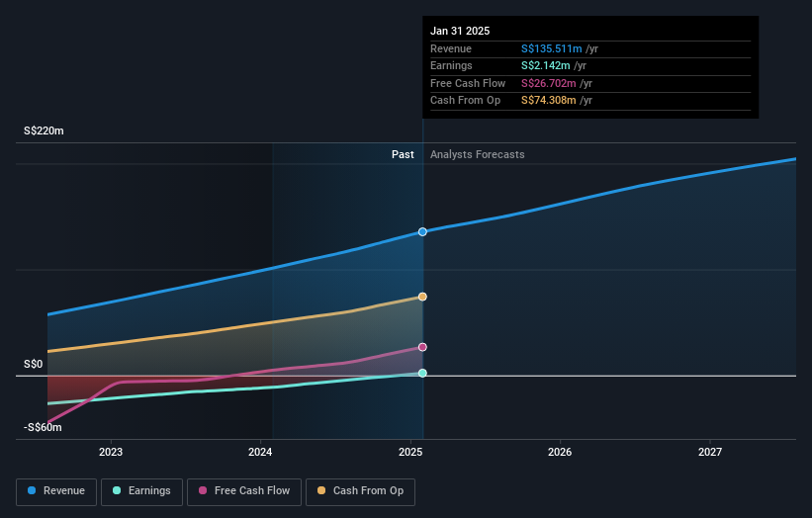
Task: Click the teal Earnings data point marker
Action: (422, 373)
